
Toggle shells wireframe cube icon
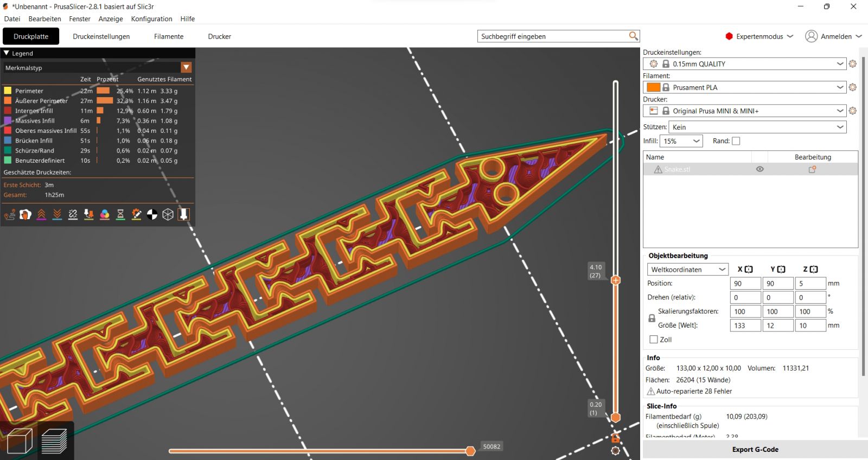[x=168, y=215]
